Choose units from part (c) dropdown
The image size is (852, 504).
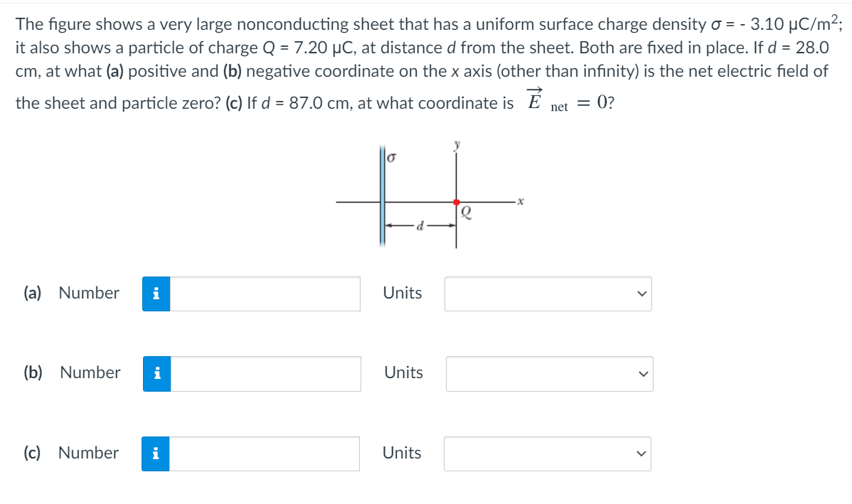[547, 454]
